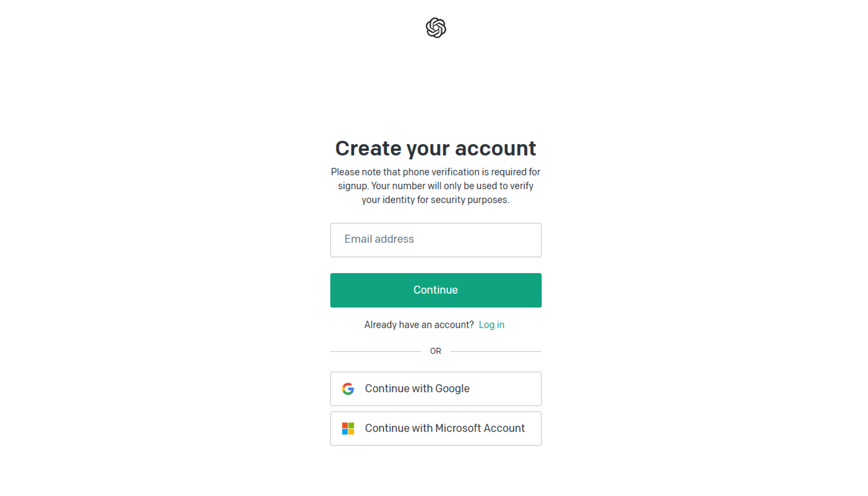Click the 'Already have an account?' text
The width and height of the screenshot is (868, 496).
419,325
